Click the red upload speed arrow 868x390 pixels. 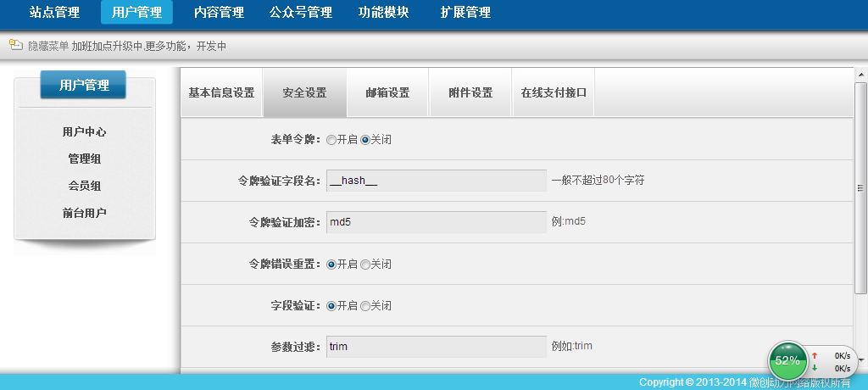point(815,355)
